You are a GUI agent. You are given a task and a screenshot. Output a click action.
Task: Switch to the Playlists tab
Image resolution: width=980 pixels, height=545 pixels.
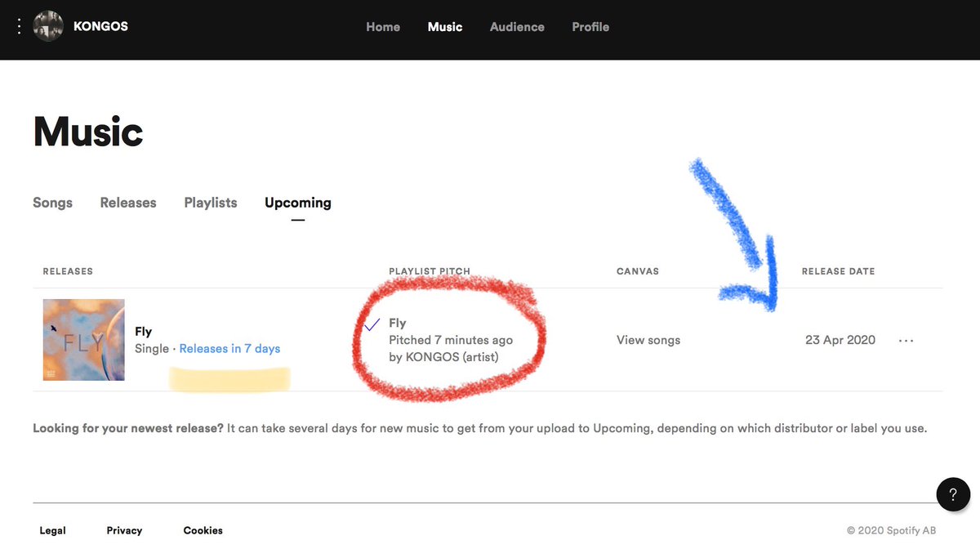[x=211, y=203]
